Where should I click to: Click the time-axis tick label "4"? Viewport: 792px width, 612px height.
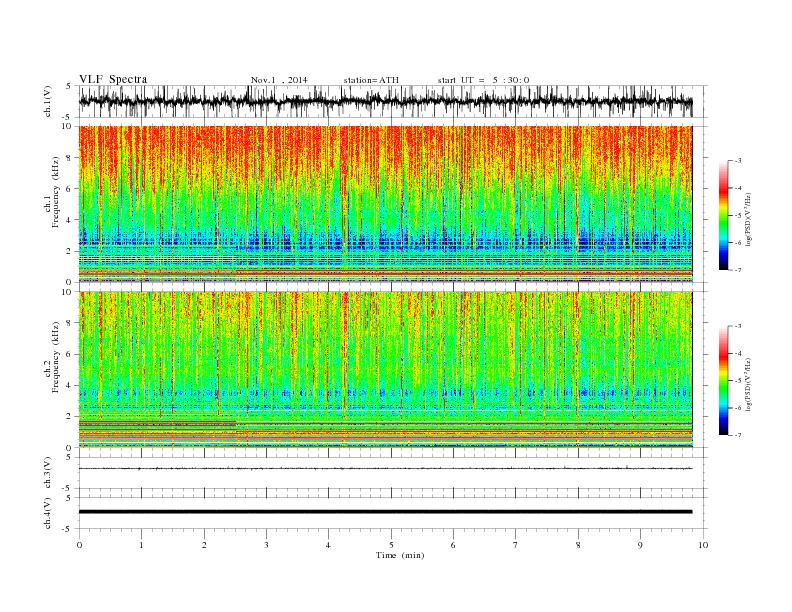(x=328, y=545)
